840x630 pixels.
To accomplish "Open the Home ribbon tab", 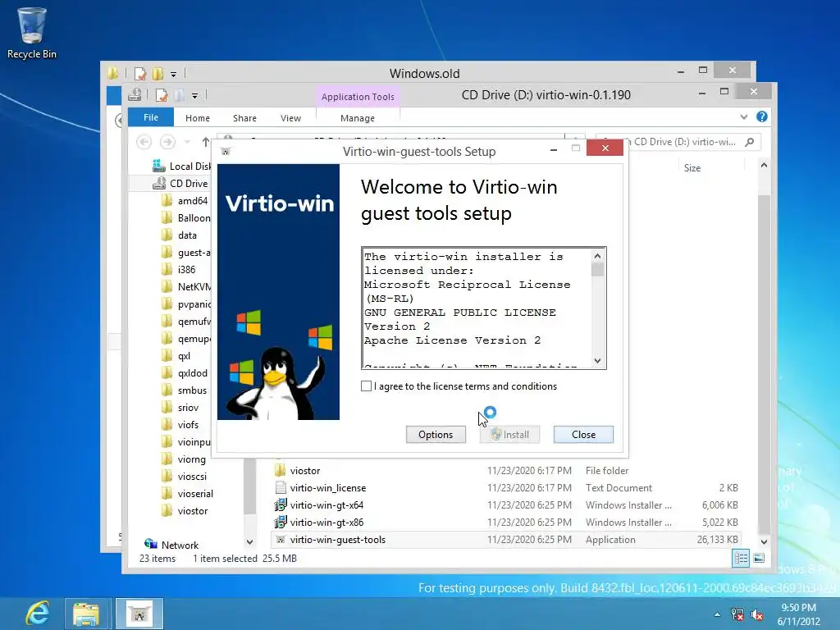I will [197, 118].
